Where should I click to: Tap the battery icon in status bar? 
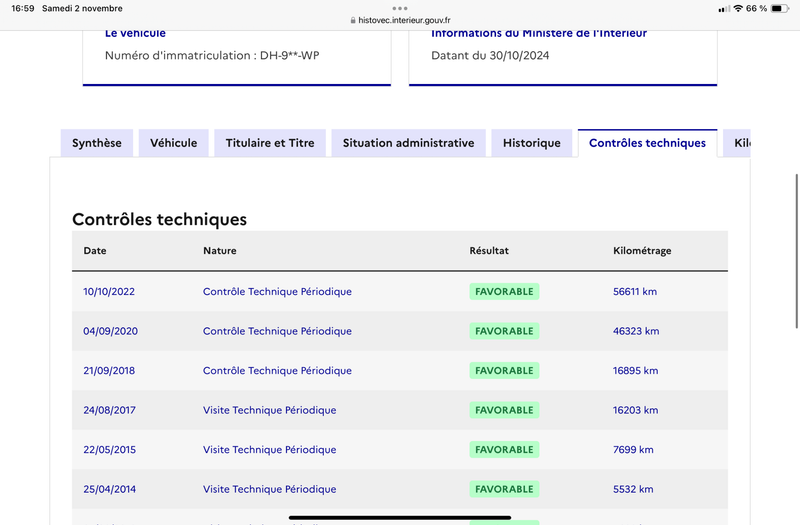point(780,8)
